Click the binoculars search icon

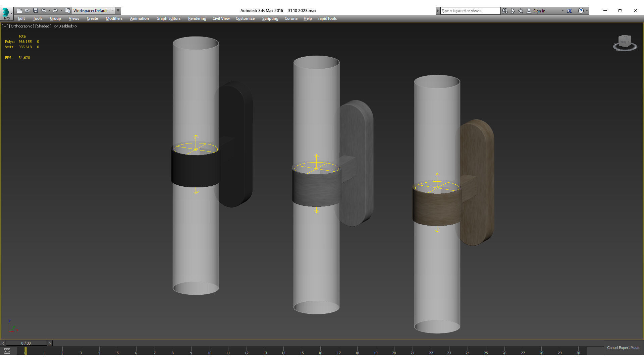505,11
